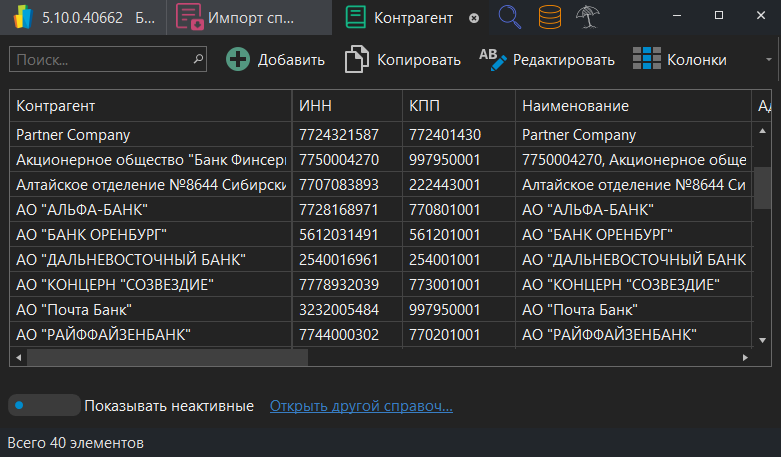This screenshot has width=781, height=457.
Task: Sort by the Наименование column header
Action: pos(634,106)
